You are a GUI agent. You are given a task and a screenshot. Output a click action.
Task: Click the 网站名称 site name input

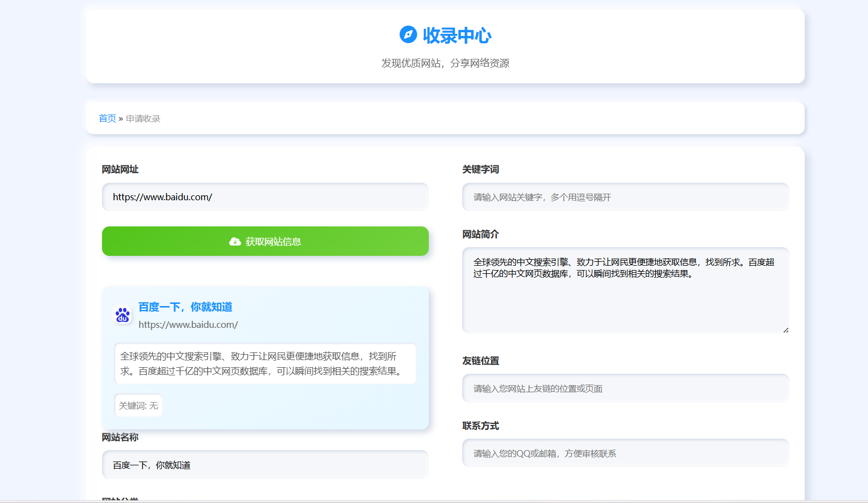click(265, 465)
